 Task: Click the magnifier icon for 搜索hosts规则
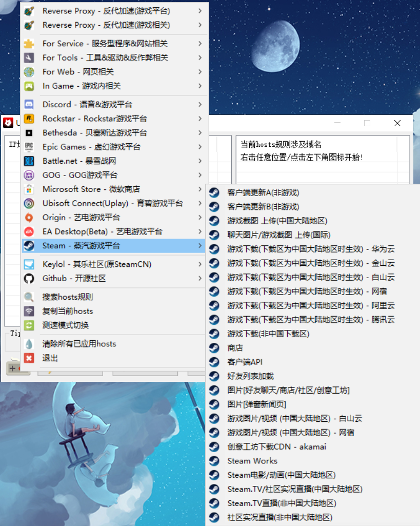tap(29, 297)
